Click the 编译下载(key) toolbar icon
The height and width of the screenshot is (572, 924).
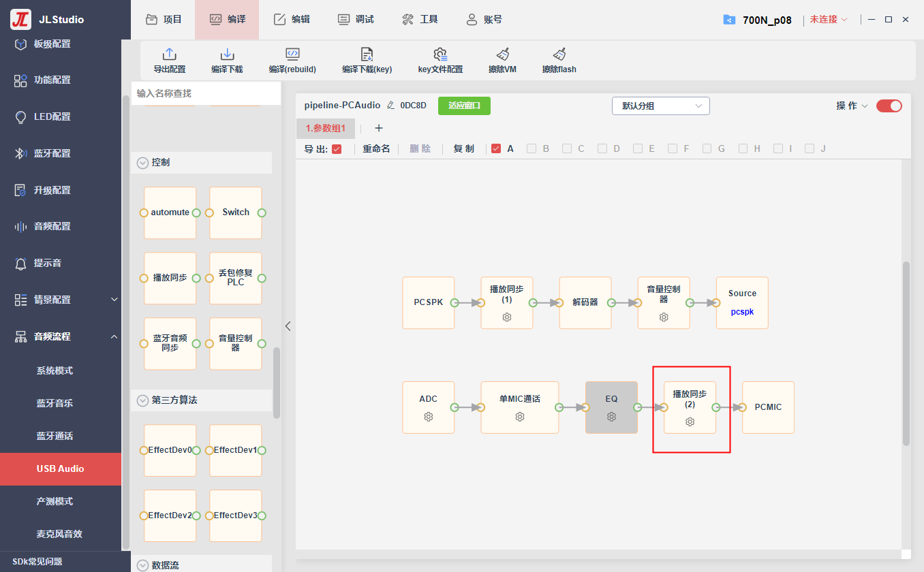pos(367,54)
